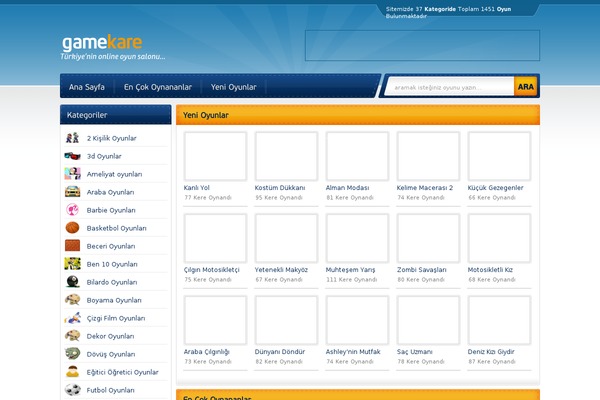This screenshot has width=600, height=400.
Task: Click the Dövüş Oyunları zombie icon
Action: 72,354
